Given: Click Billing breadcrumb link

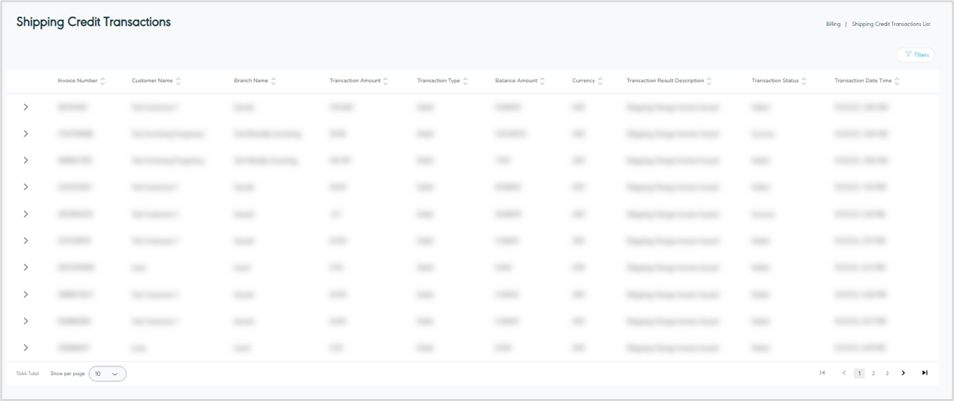Looking at the screenshot, I should [833, 24].
